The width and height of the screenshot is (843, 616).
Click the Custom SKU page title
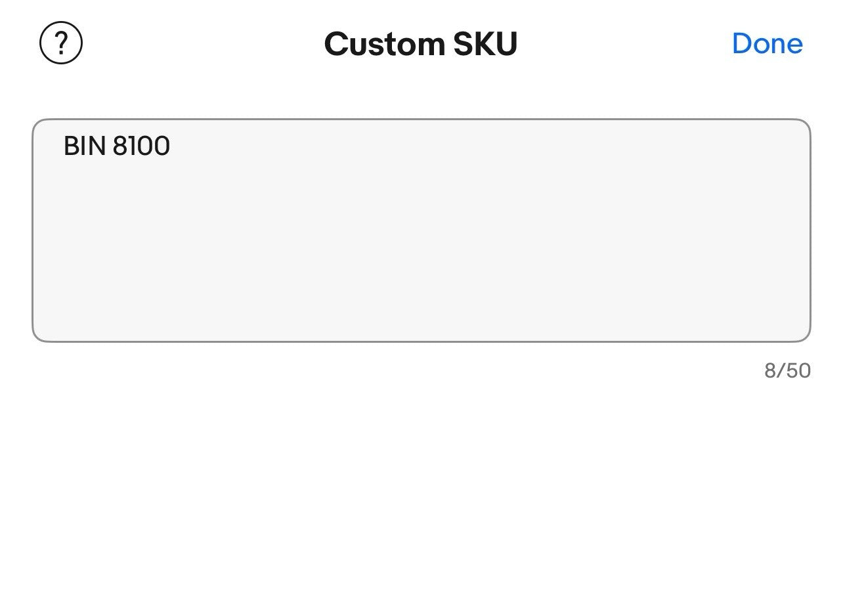(x=421, y=44)
